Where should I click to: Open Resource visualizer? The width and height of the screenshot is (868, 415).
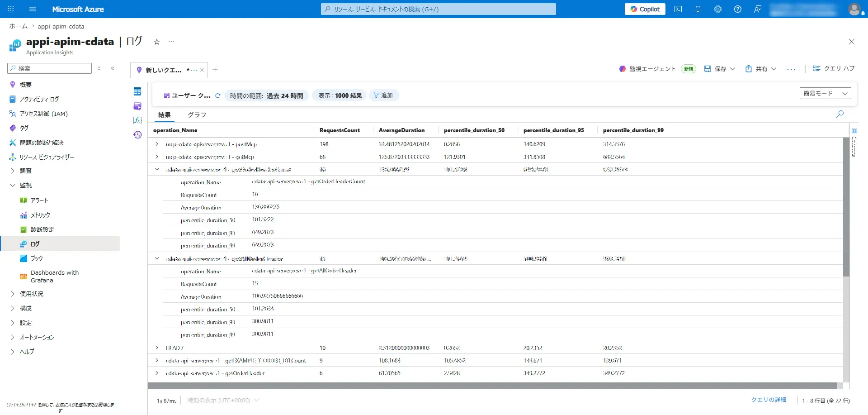47,157
